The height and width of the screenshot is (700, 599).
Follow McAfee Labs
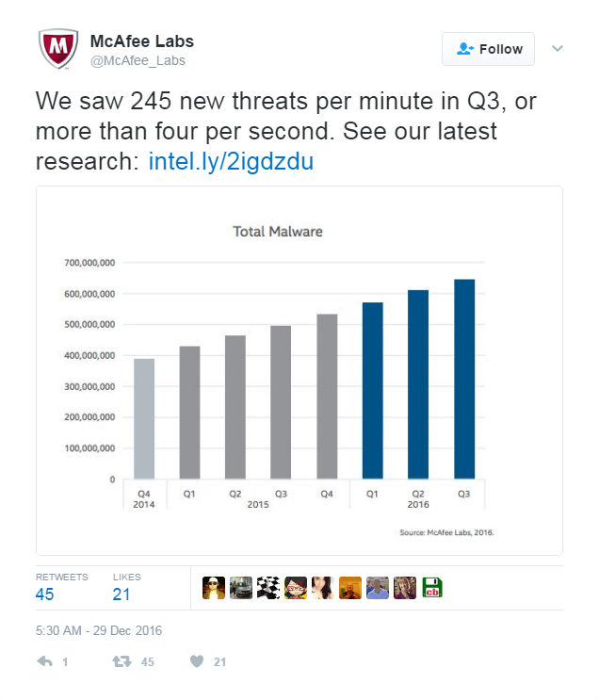488,49
